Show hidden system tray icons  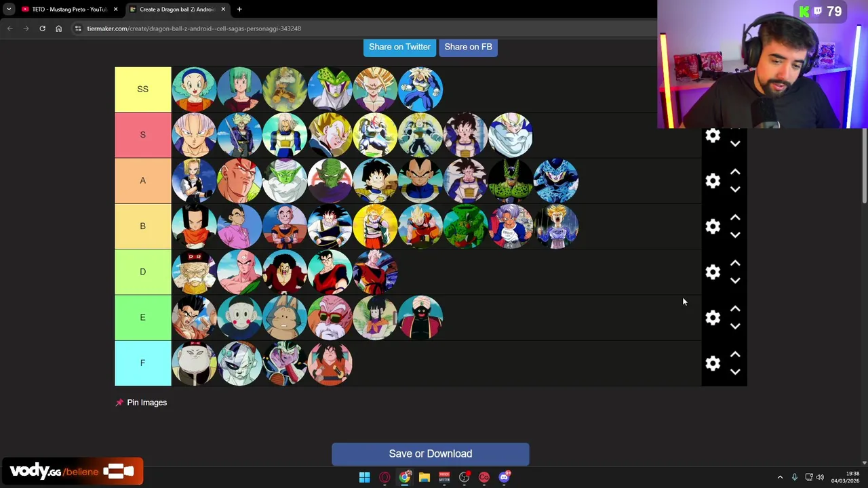(780, 477)
